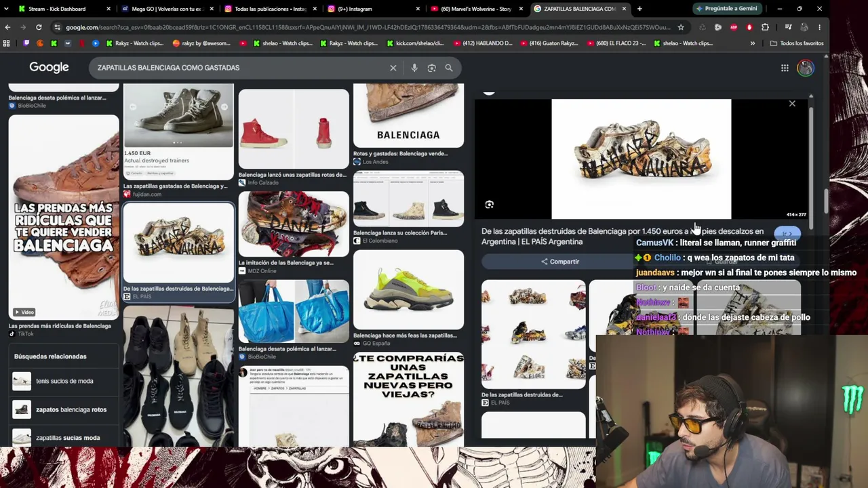The image size is (868, 488).
Task: Reload the current page
Action: pyautogui.click(x=39, y=27)
